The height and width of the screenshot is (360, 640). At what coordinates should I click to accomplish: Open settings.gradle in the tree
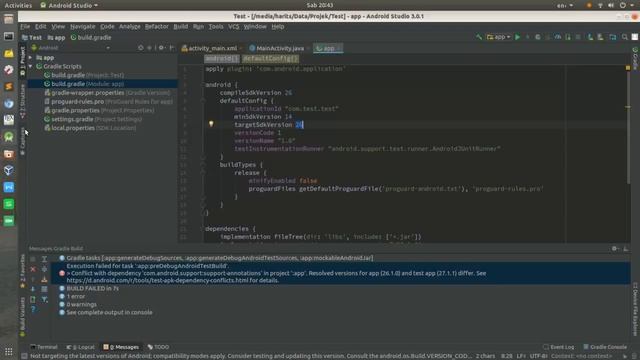[93, 119]
